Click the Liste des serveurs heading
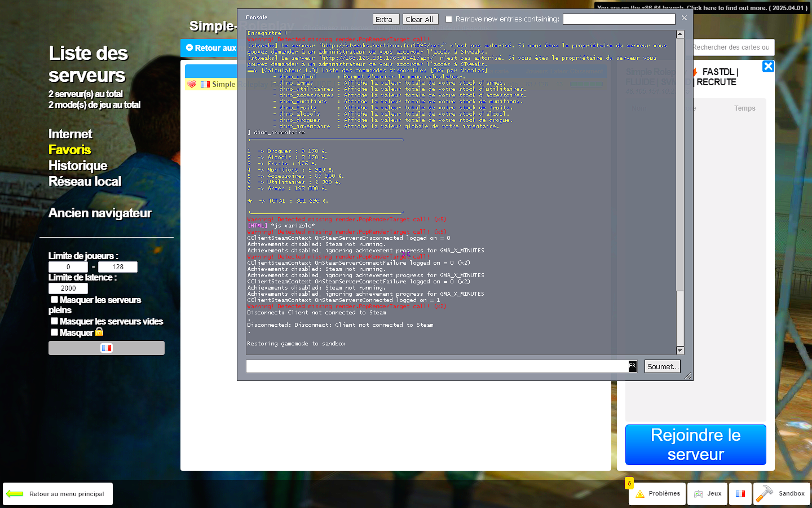The image size is (812, 508). [x=89, y=64]
